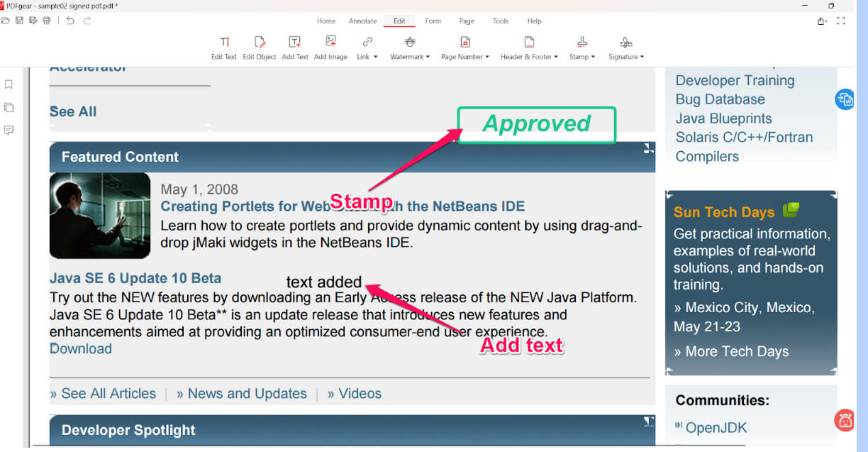Open the Help tab

pyautogui.click(x=534, y=21)
